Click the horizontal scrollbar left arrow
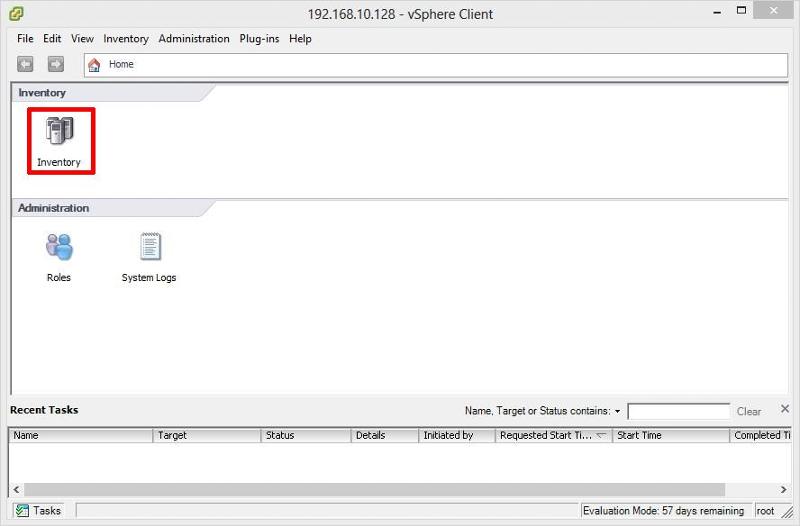The height and width of the screenshot is (526, 800). (x=16, y=489)
